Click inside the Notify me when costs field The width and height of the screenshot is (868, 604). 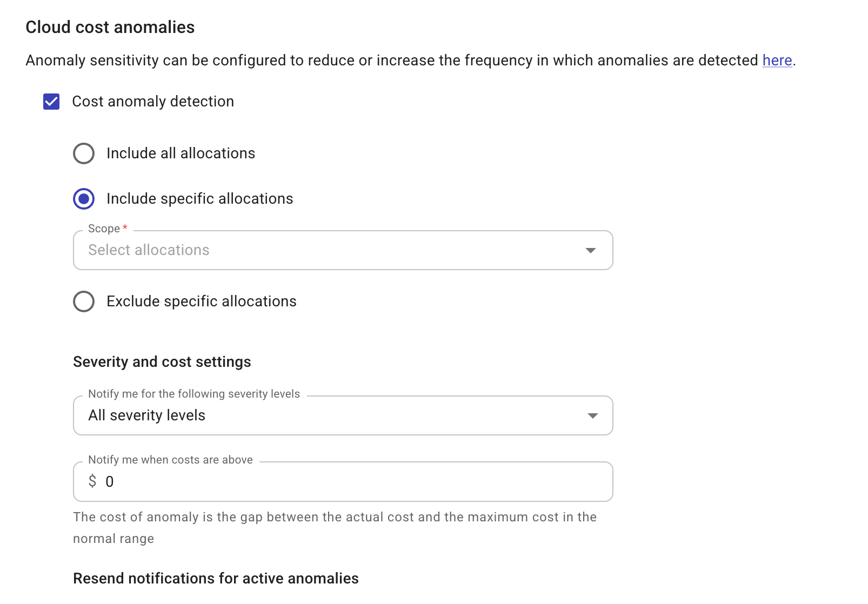coord(343,481)
